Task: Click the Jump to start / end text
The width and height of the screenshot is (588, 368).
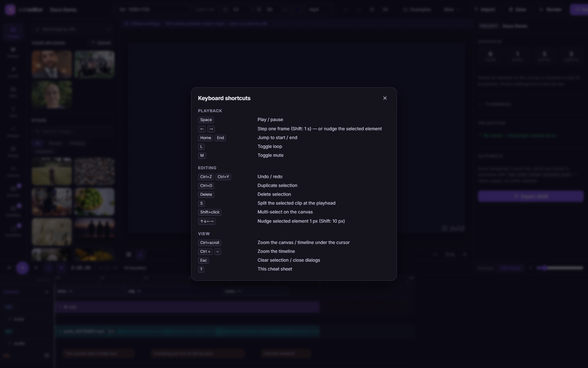Action: [277, 138]
